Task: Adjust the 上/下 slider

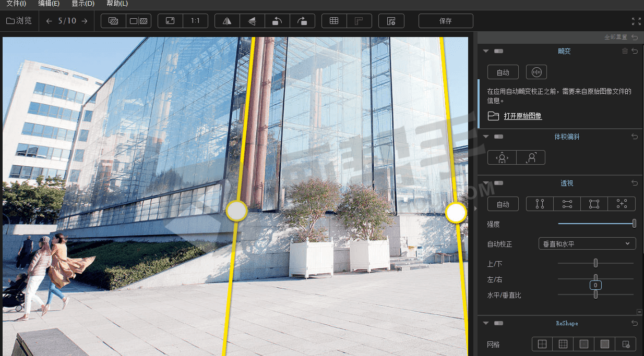Action: tap(595, 263)
